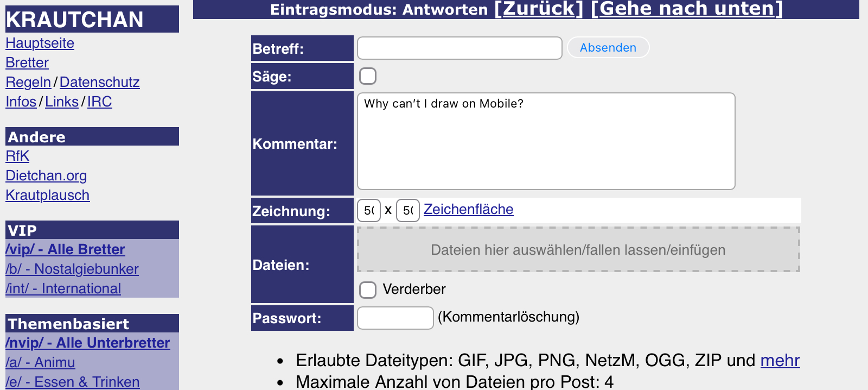This screenshot has height=390, width=868.
Task: Jump down with Gehe nach unten
Action: pyautogui.click(x=686, y=9)
